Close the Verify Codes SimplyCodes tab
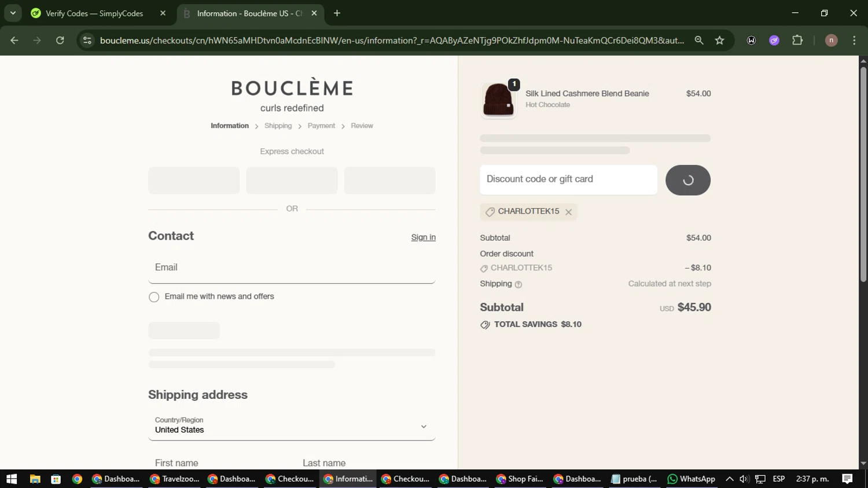 pyautogui.click(x=163, y=13)
